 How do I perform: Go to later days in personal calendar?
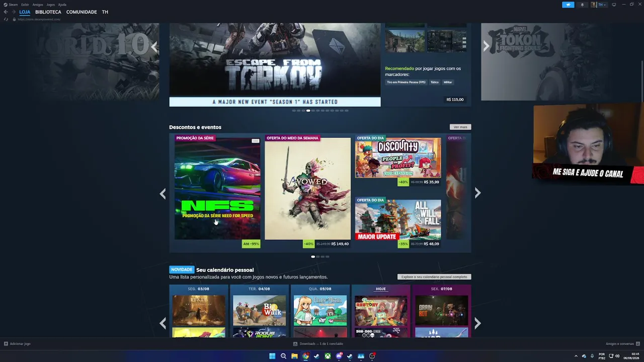(477, 323)
